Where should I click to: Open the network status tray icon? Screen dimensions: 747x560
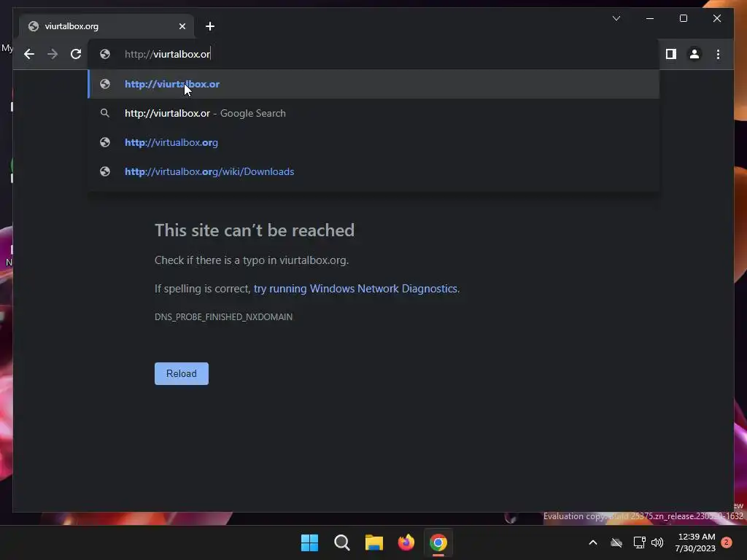click(x=639, y=542)
